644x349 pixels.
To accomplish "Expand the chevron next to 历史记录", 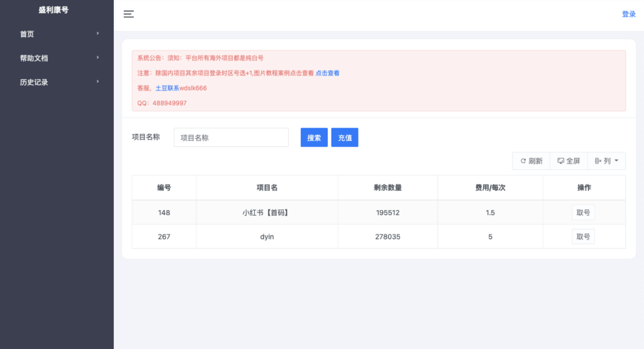I will 97,82.
